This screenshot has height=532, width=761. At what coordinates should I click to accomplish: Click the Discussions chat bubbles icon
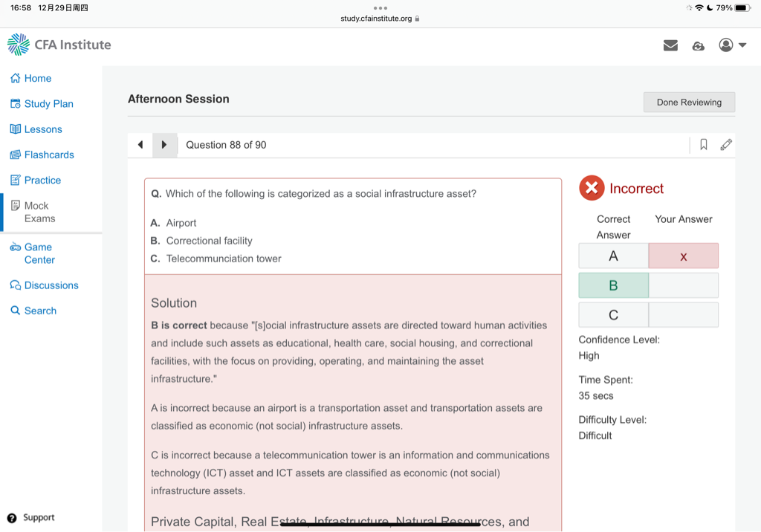click(x=16, y=285)
